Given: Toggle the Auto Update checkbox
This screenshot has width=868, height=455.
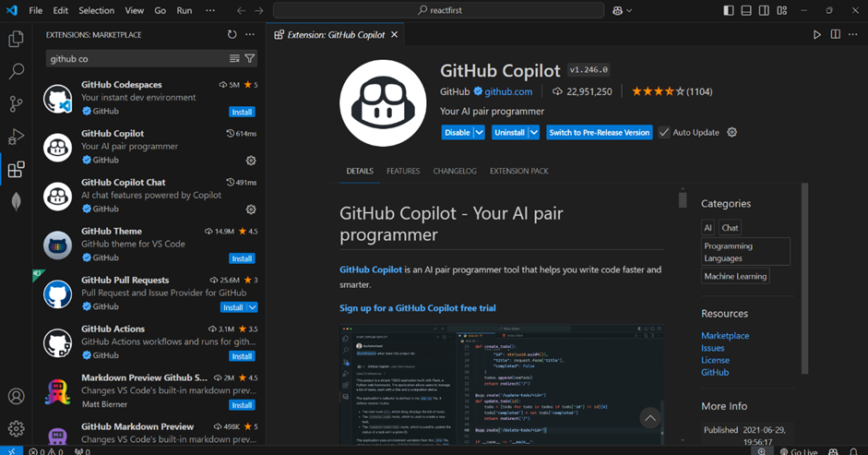Looking at the screenshot, I should [x=664, y=133].
